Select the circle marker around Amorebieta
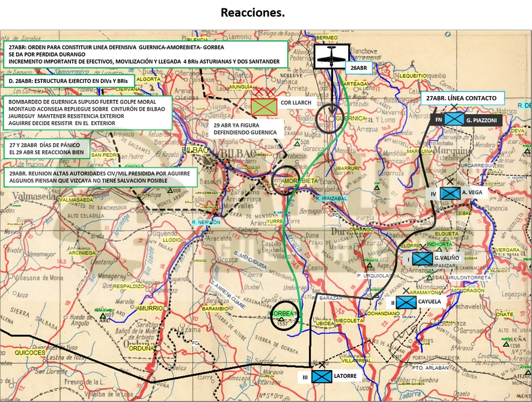 (x=285, y=180)
